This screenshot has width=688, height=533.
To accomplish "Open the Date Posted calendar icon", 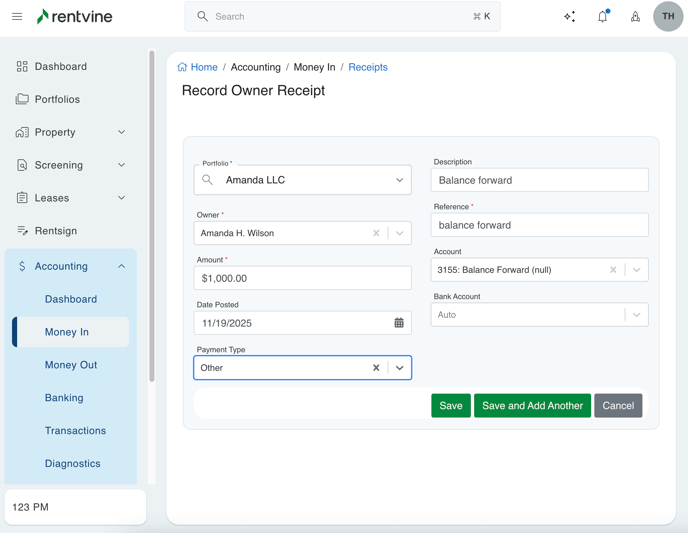I will (x=399, y=323).
